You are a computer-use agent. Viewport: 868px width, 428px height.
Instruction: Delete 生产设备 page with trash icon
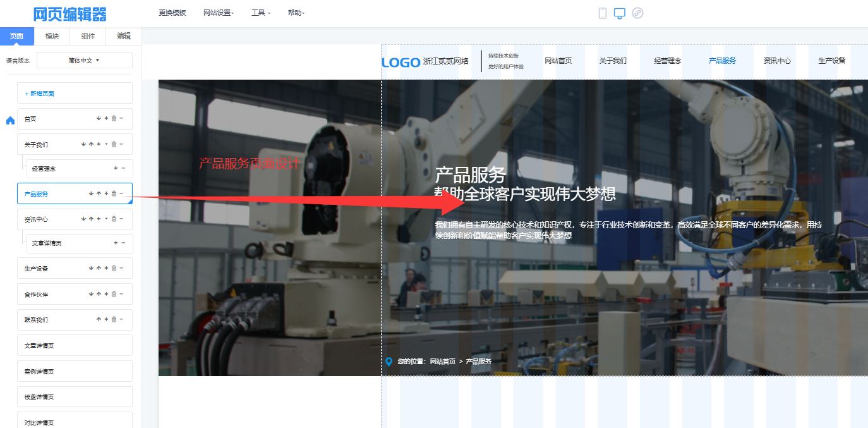tap(114, 268)
